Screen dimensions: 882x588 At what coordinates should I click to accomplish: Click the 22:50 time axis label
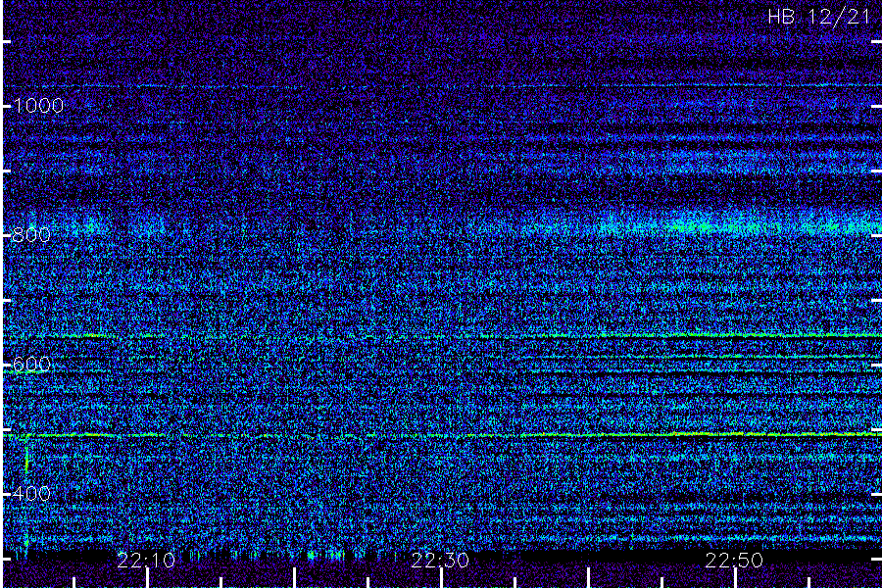click(734, 561)
